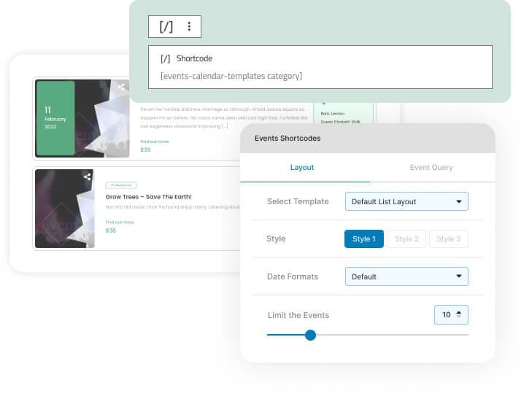Select Style 1 option
532x399 pixels.
point(363,239)
